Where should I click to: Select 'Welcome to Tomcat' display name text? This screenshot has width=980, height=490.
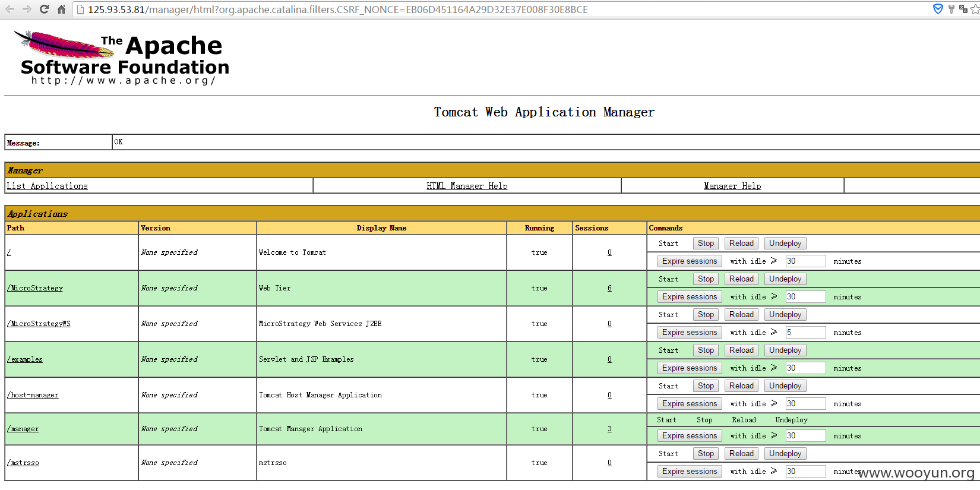[292, 252]
